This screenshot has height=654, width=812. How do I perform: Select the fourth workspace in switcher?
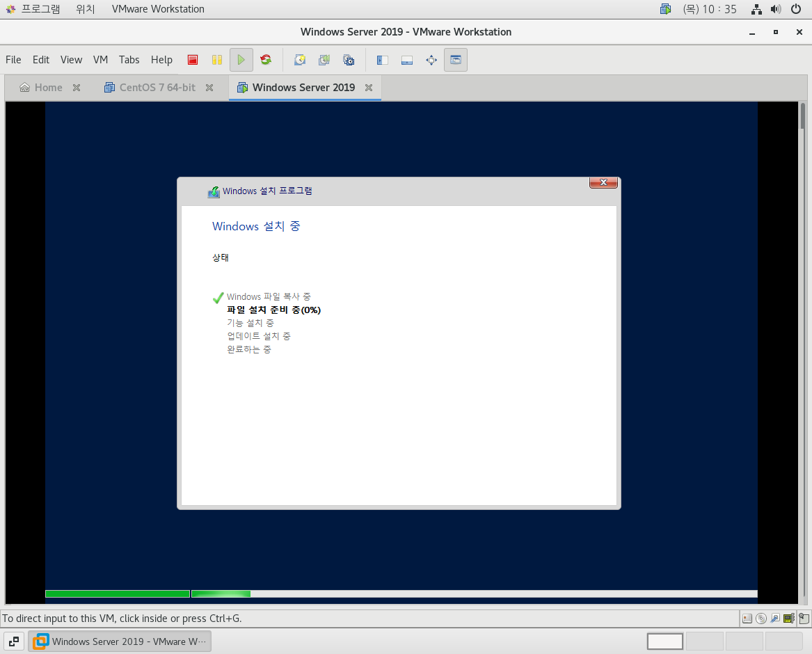pos(784,641)
